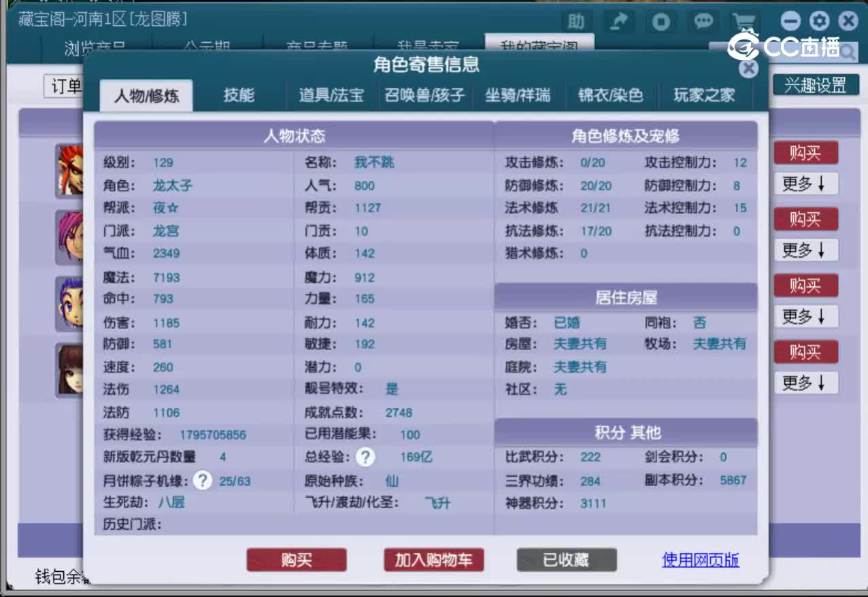Switch to the 技能 tab

(238, 95)
